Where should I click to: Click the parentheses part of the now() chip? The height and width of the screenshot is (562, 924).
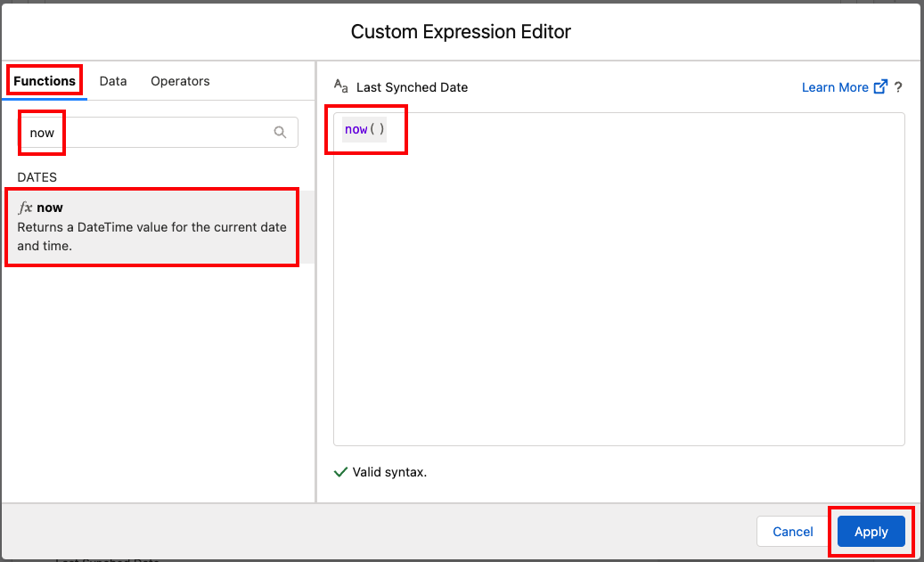pyautogui.click(x=375, y=128)
